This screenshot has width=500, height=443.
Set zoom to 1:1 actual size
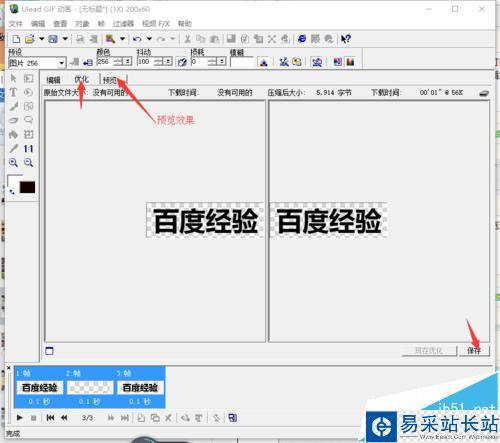tap(28, 149)
